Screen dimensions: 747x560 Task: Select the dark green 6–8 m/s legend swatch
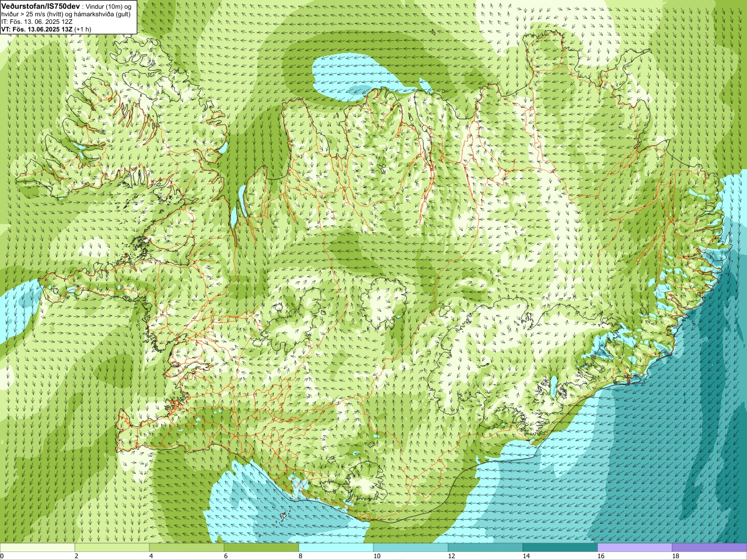point(261,548)
